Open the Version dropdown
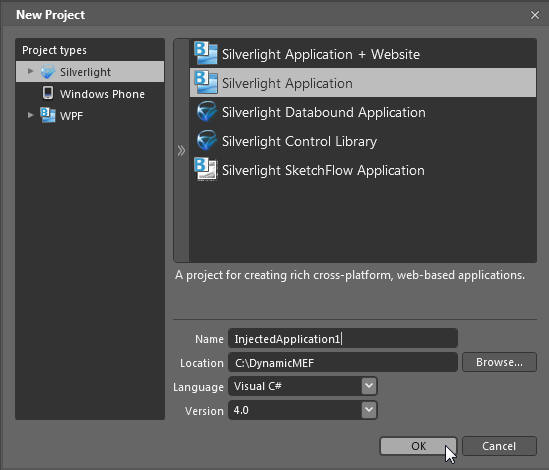Image resolution: width=549 pixels, height=470 pixels. [369, 410]
